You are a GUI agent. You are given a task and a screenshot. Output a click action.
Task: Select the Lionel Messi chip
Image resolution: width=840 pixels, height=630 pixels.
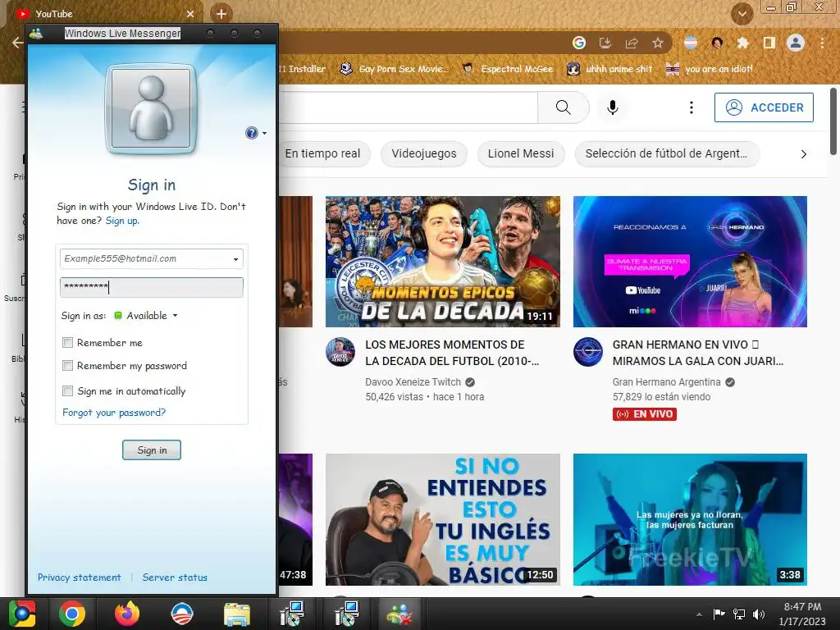point(521,153)
